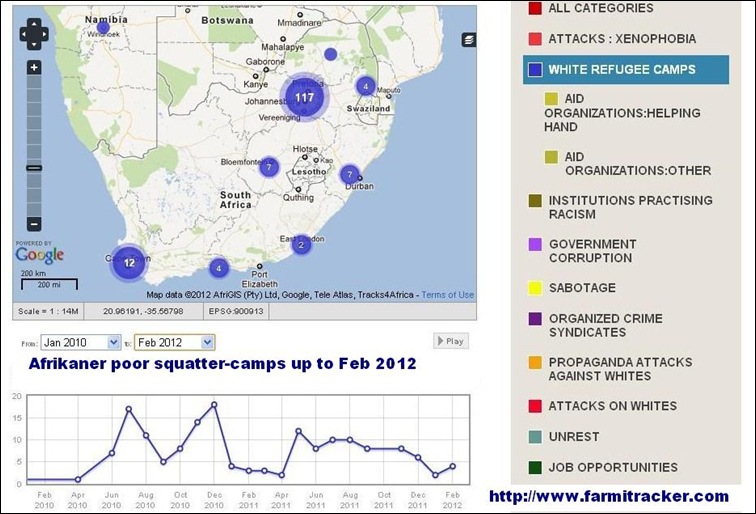This screenshot has width=756, height=514.
Task: Click the map pan-left arrow
Action: [24, 34]
